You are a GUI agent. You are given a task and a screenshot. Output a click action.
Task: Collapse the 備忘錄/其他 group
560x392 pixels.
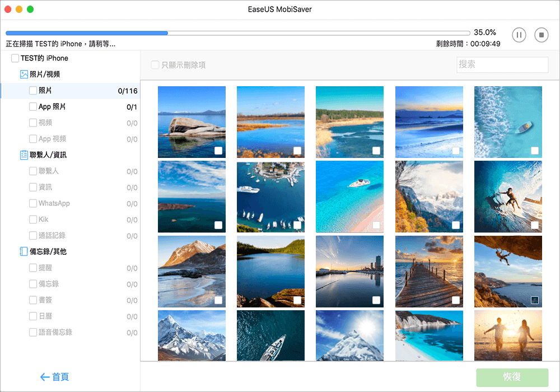click(x=48, y=251)
